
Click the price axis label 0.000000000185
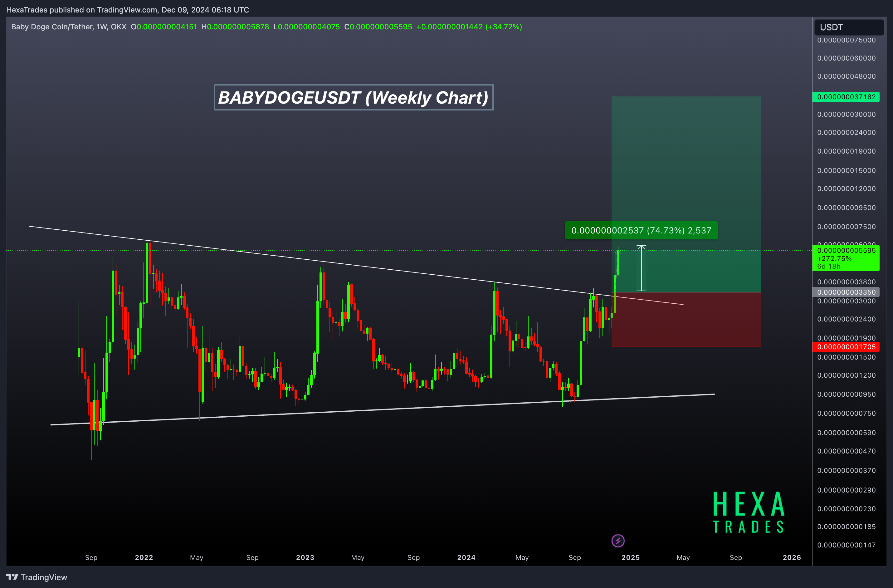847,527
